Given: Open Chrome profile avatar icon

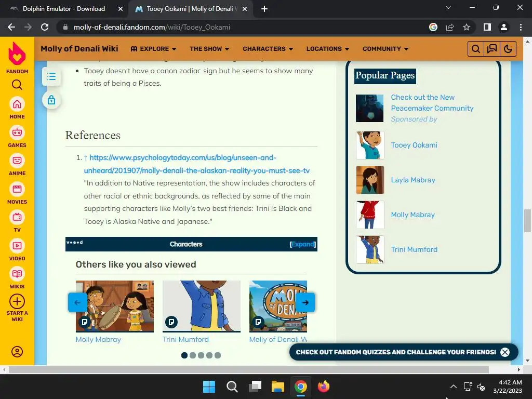Looking at the screenshot, I should point(504,27).
